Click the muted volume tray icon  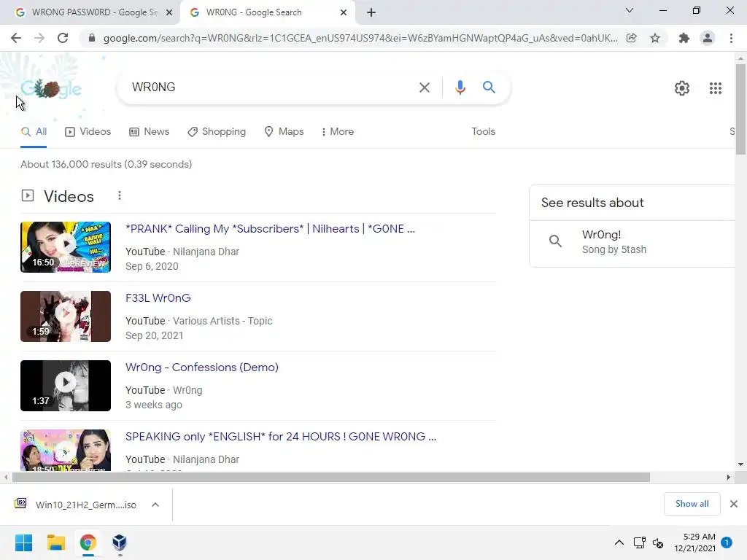(658, 542)
